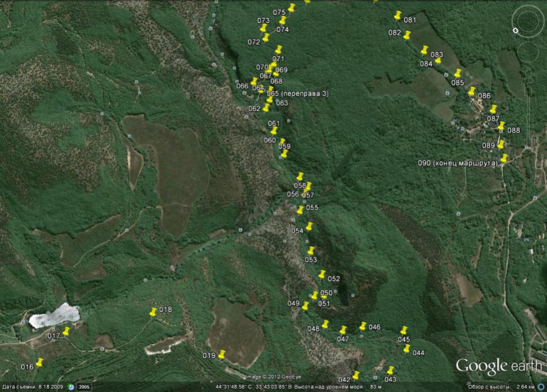The image size is (547, 392).
Task: Click the pushpin at waypoint 019
Action: coord(221,355)
